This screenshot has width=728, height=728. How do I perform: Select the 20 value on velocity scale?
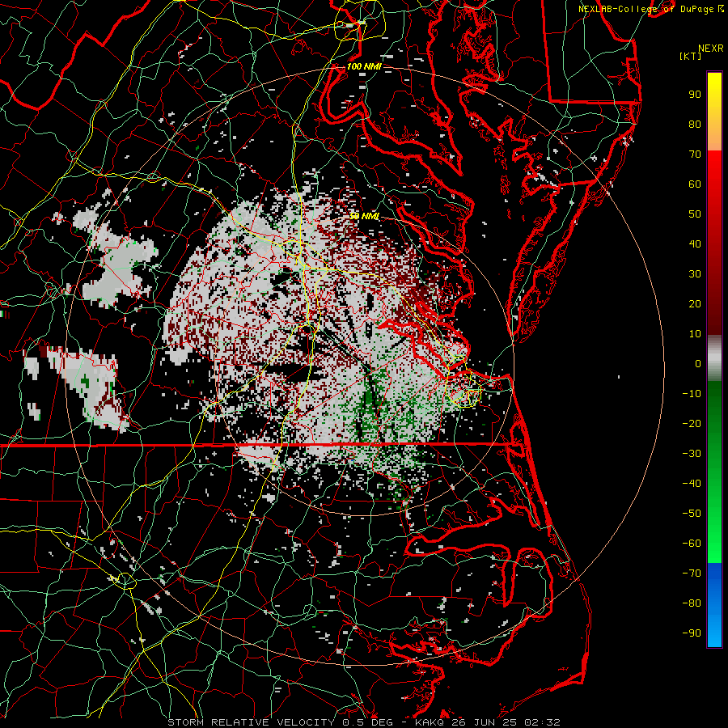[695, 304]
